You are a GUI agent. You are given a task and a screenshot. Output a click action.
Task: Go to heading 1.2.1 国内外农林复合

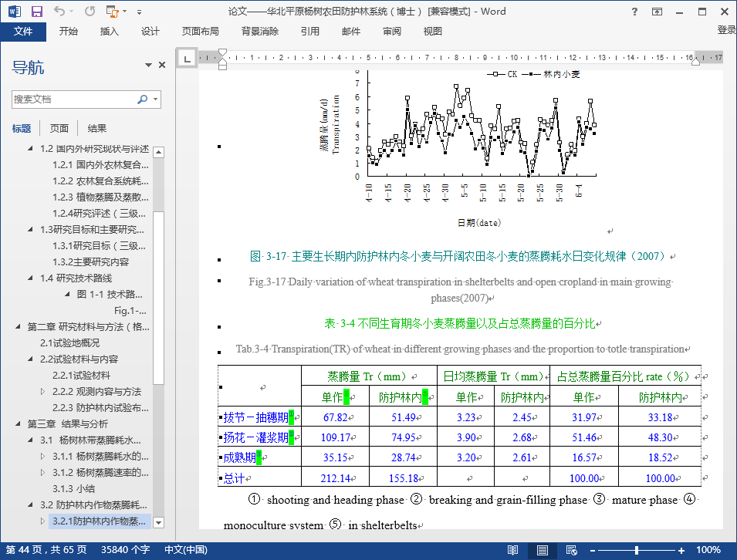tap(100, 165)
